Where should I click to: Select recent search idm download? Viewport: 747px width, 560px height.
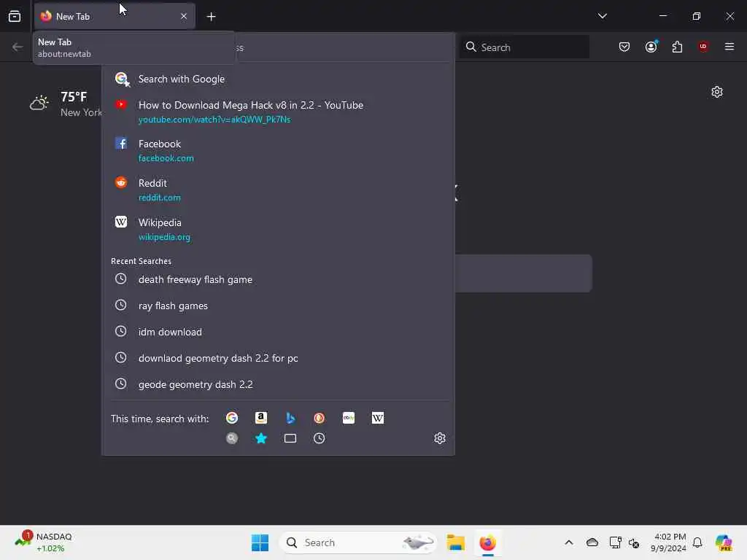(278, 332)
